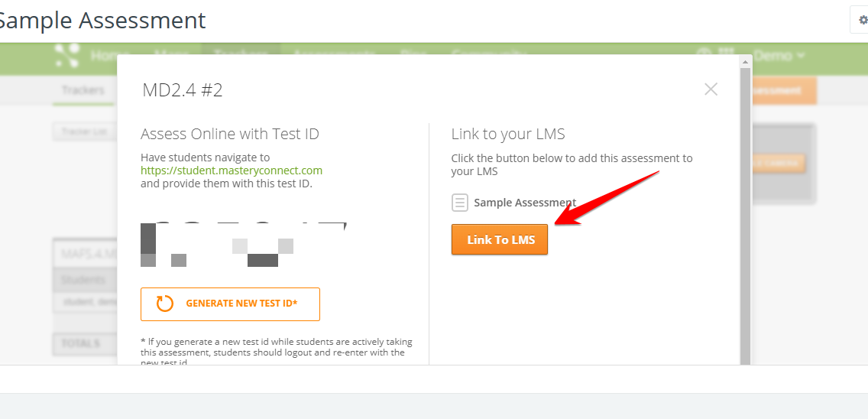Image resolution: width=868 pixels, height=419 pixels.
Task: Select the Students header row
Action: (84, 280)
